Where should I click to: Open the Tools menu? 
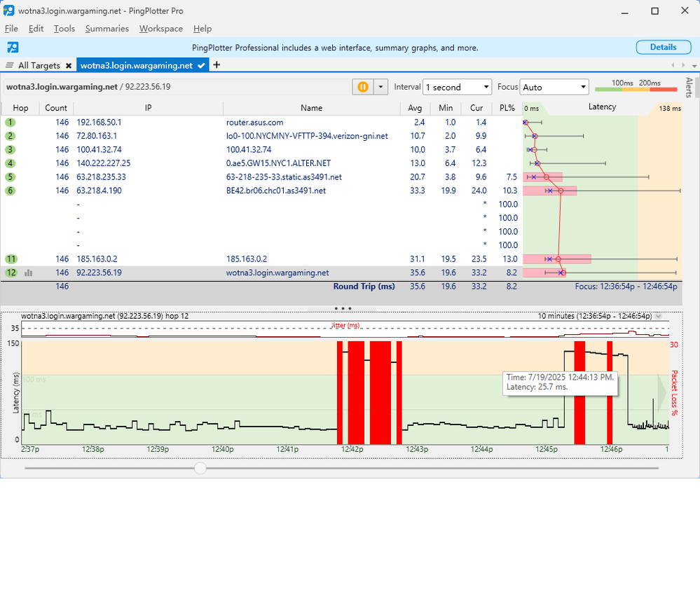(x=64, y=29)
